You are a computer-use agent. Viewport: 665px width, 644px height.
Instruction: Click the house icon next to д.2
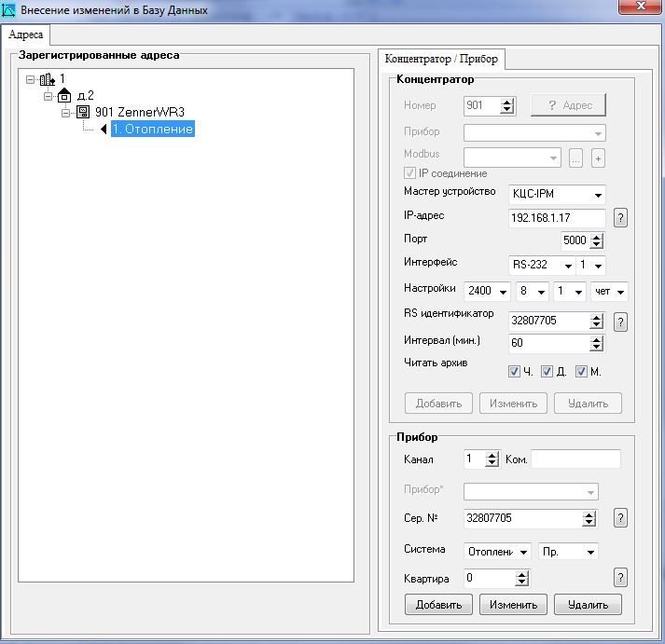[64, 95]
